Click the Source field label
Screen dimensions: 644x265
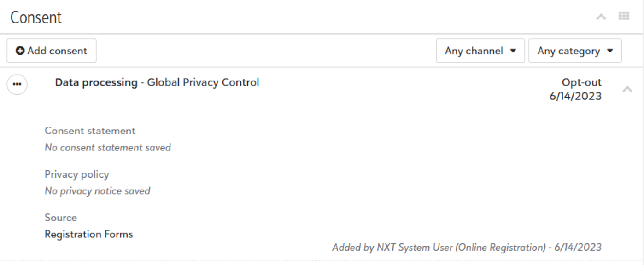tap(60, 218)
